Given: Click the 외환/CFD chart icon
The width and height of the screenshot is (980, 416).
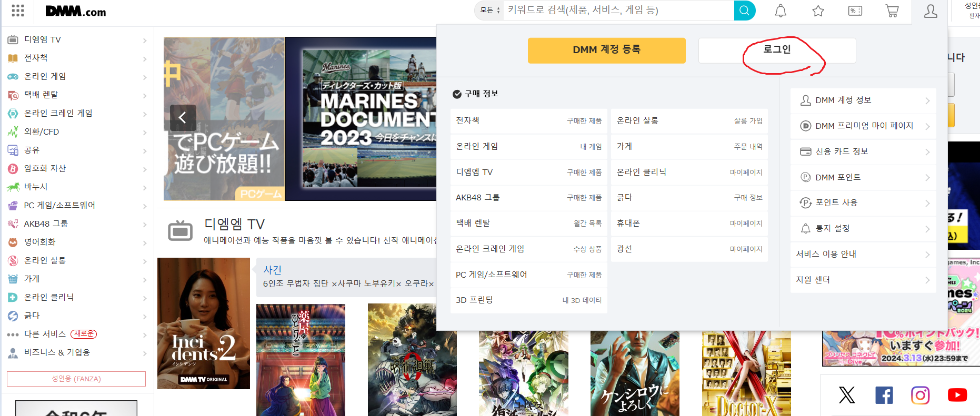Looking at the screenshot, I should pyautogui.click(x=13, y=131).
